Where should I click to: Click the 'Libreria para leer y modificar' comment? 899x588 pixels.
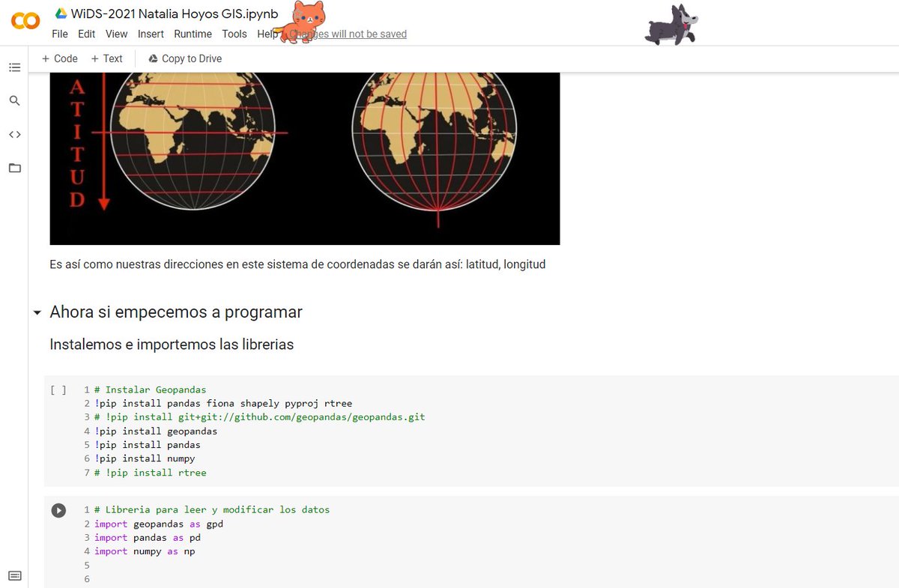[x=212, y=510]
